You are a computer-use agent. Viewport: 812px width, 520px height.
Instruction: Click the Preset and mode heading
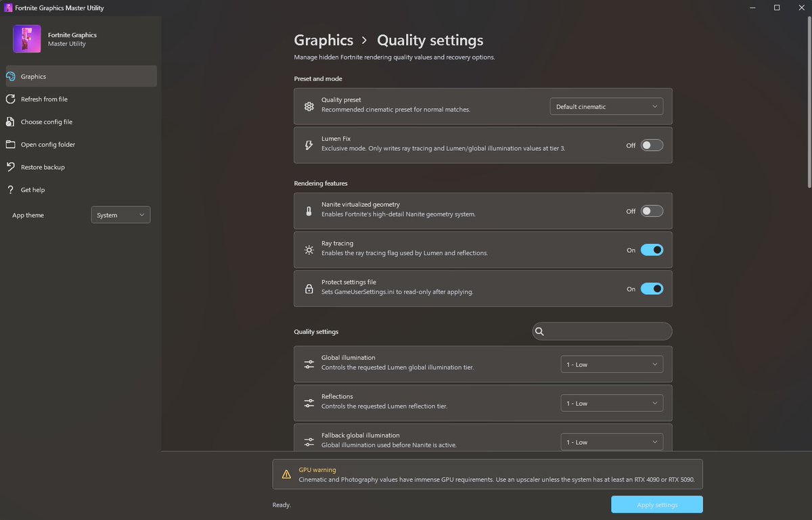click(x=318, y=79)
